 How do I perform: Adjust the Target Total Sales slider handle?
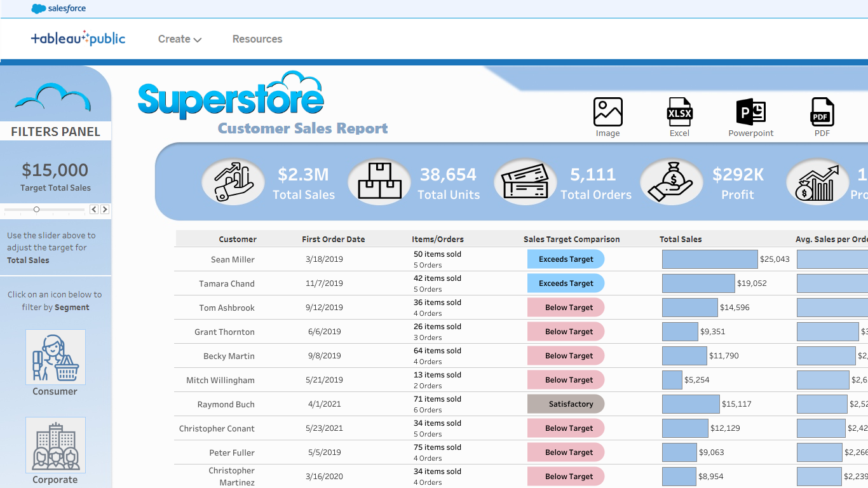click(36, 209)
